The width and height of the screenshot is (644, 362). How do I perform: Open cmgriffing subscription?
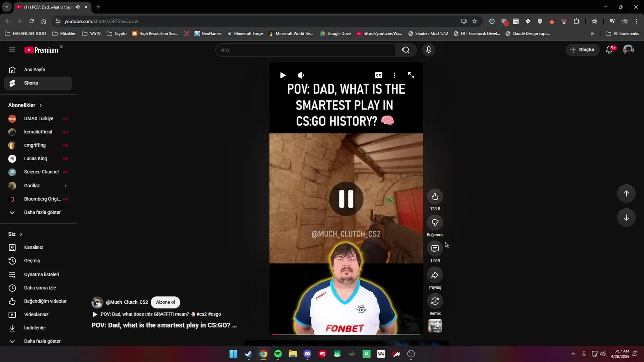point(38,145)
